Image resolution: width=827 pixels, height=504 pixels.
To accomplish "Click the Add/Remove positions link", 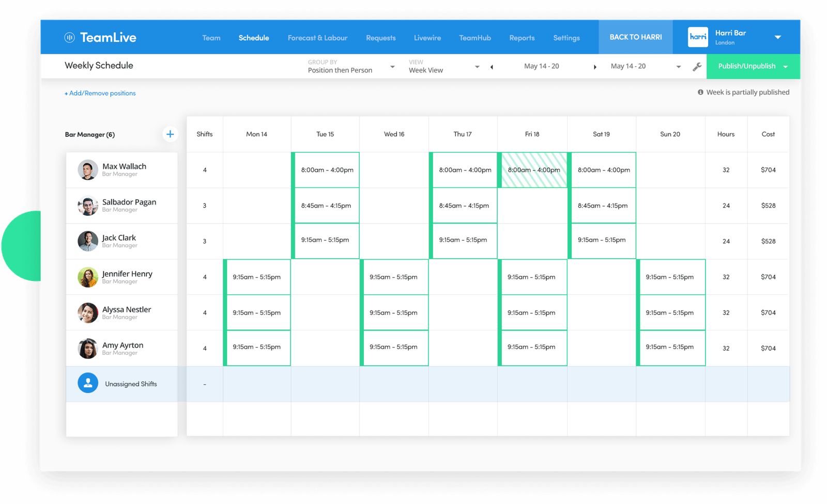I will [x=100, y=93].
